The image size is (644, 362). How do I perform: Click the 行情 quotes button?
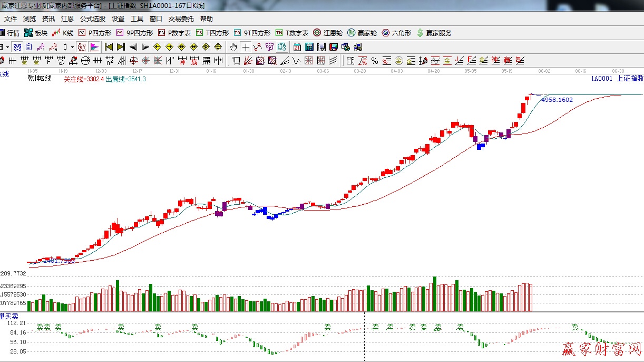9,33
